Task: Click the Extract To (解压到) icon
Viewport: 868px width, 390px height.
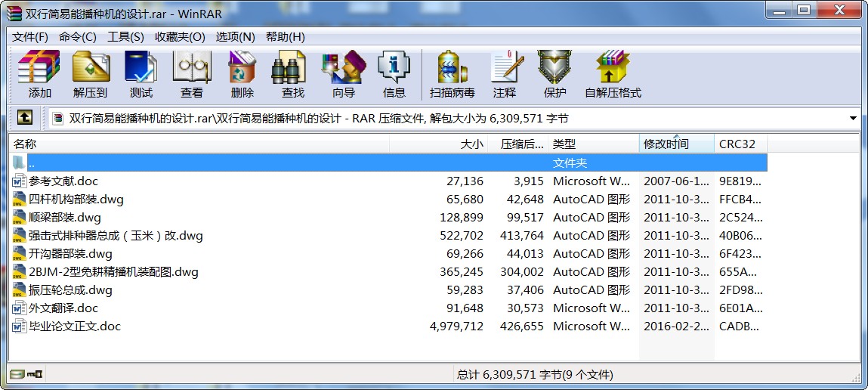Action: (91, 68)
